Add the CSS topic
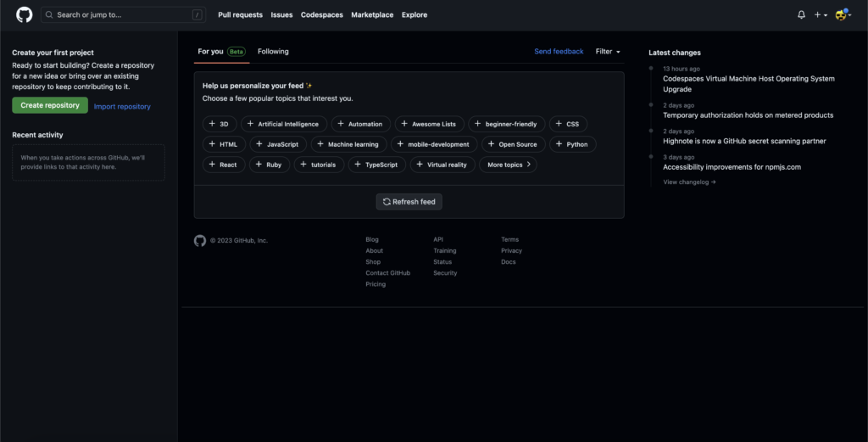Screen dimensions: 868x442 coord(568,124)
